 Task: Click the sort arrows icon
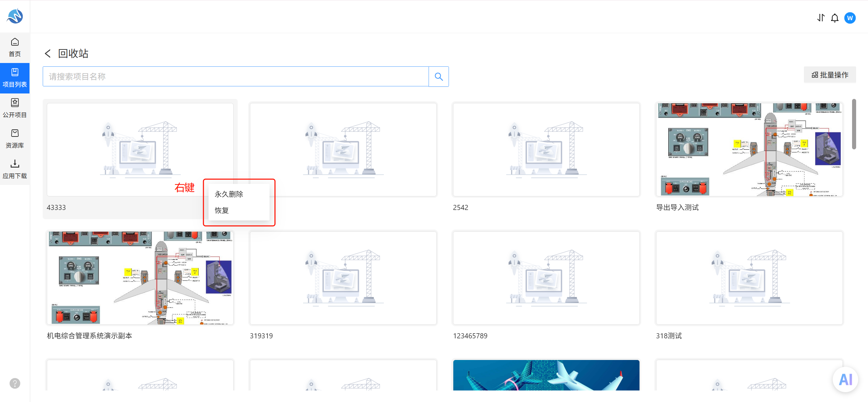[x=821, y=18]
